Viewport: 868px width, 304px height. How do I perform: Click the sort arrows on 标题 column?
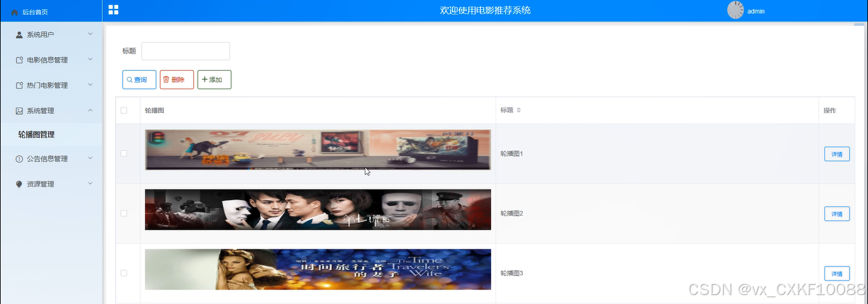click(519, 111)
